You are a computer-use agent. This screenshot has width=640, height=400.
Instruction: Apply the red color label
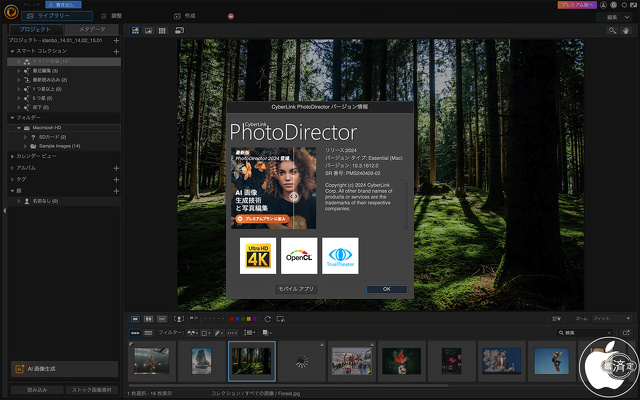[231, 319]
